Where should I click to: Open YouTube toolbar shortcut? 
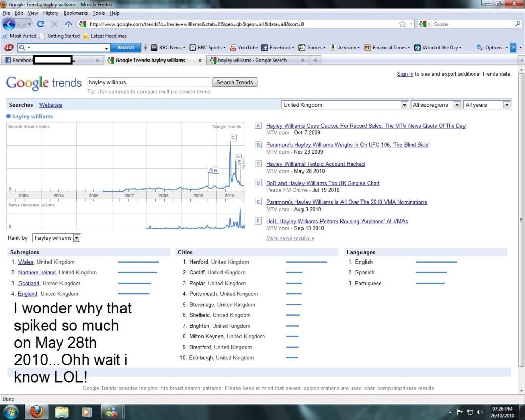tap(244, 48)
